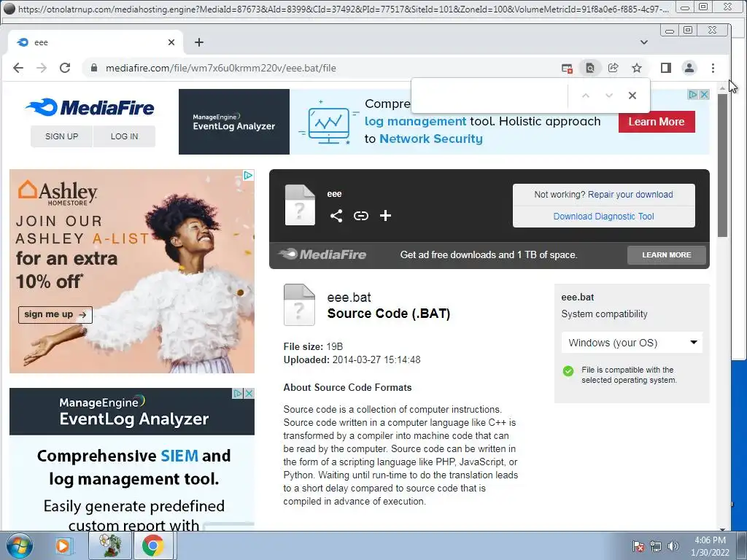
Task: Click the vertical scrollbar thumb
Action: (x=723, y=166)
